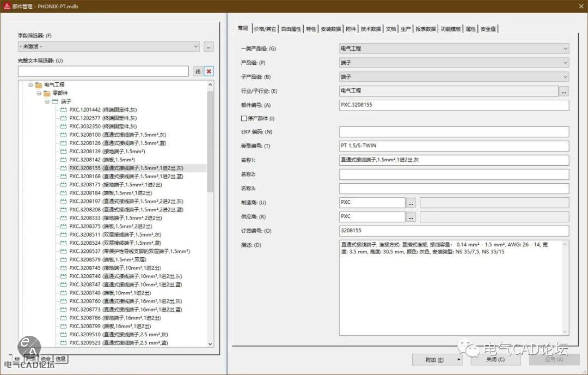Open the 安装数据 tab
The height and width of the screenshot is (375, 588).
pyautogui.click(x=331, y=29)
